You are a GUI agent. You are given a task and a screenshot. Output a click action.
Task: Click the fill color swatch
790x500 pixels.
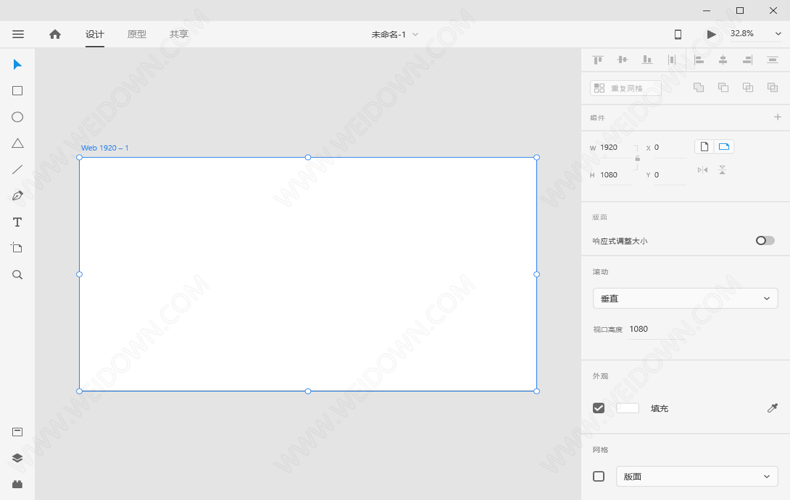[x=627, y=408]
